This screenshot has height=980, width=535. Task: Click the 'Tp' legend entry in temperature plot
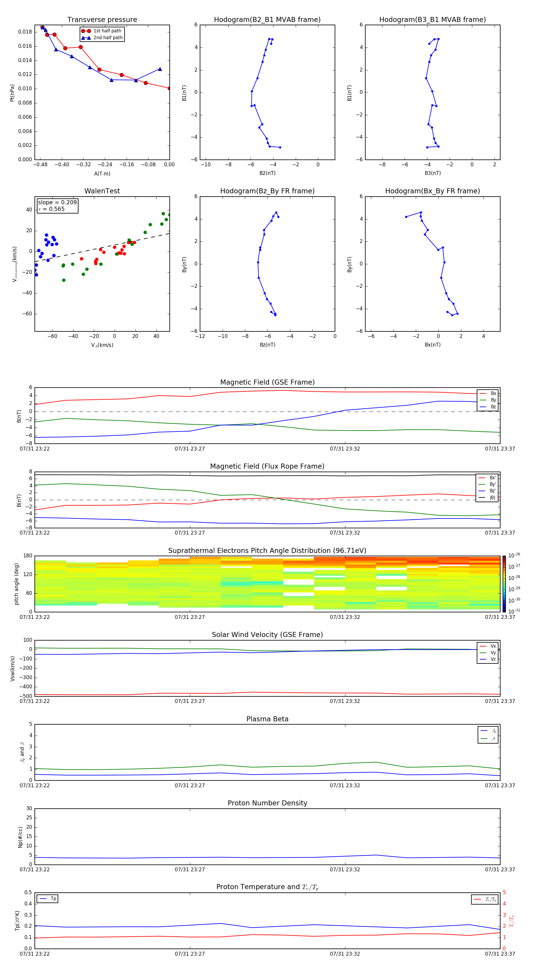(53, 899)
